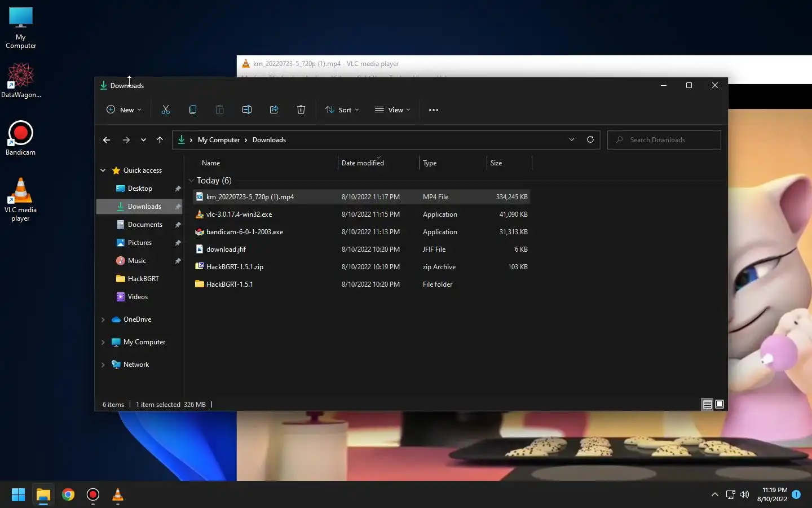Collapse the Today (6) group
The height and width of the screenshot is (508, 812).
point(191,181)
